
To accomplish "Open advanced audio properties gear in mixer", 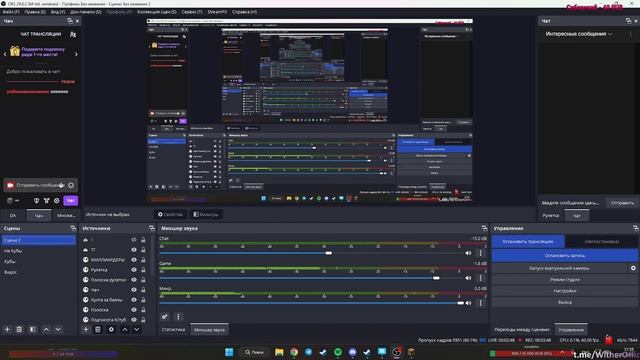I will click(x=164, y=316).
